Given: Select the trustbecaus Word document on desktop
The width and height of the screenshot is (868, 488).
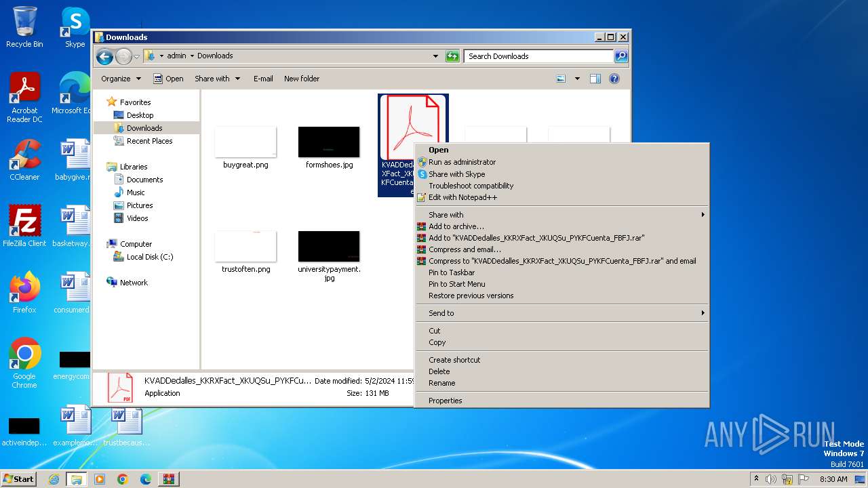Looking at the screenshot, I should [127, 426].
